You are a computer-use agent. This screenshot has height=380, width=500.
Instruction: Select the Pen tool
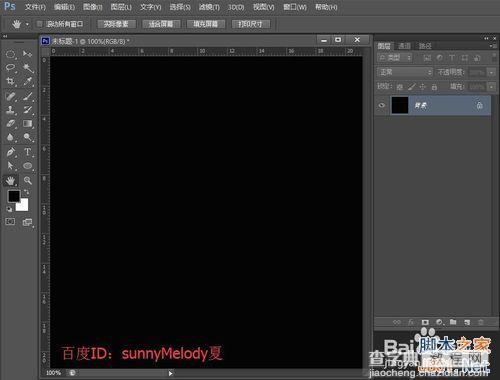pyautogui.click(x=11, y=152)
